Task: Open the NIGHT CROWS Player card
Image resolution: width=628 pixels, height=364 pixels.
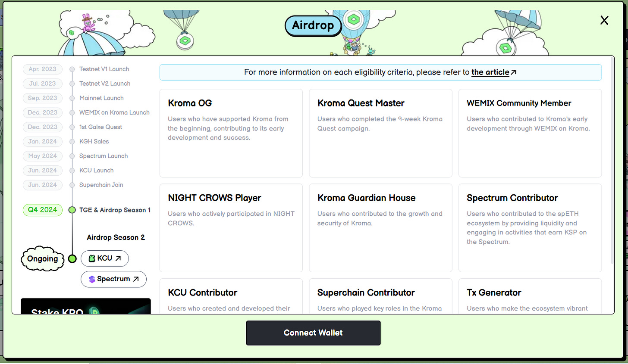Action: pyautogui.click(x=231, y=228)
